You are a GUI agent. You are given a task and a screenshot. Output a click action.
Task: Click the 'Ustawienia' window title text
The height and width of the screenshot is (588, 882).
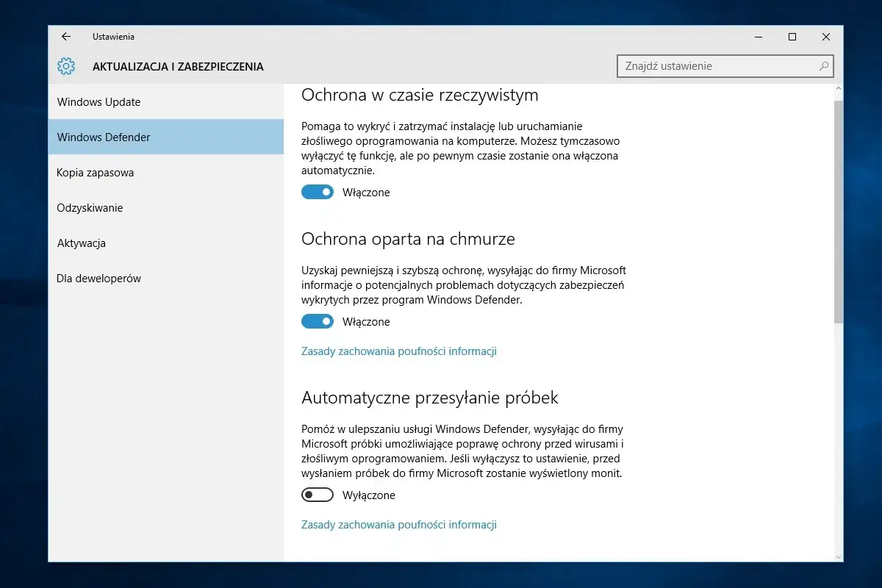pos(113,37)
